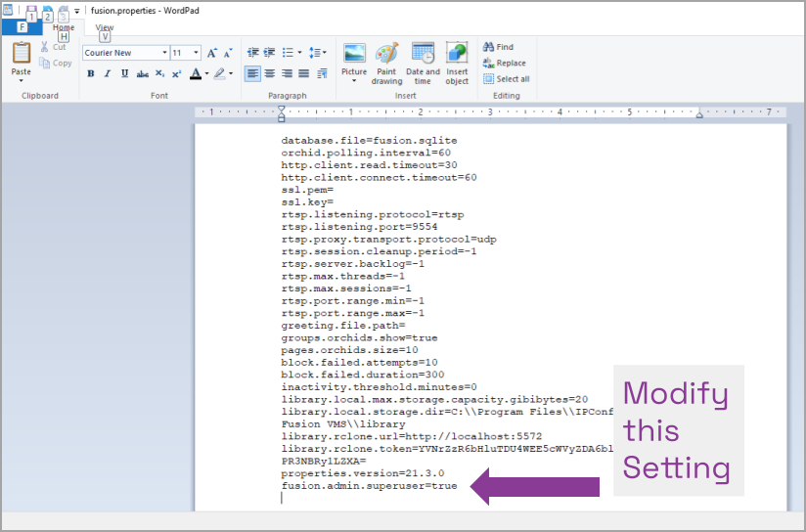This screenshot has height=532, width=806.
Task: Expand the highlight color dropdown arrow
Action: click(x=231, y=73)
